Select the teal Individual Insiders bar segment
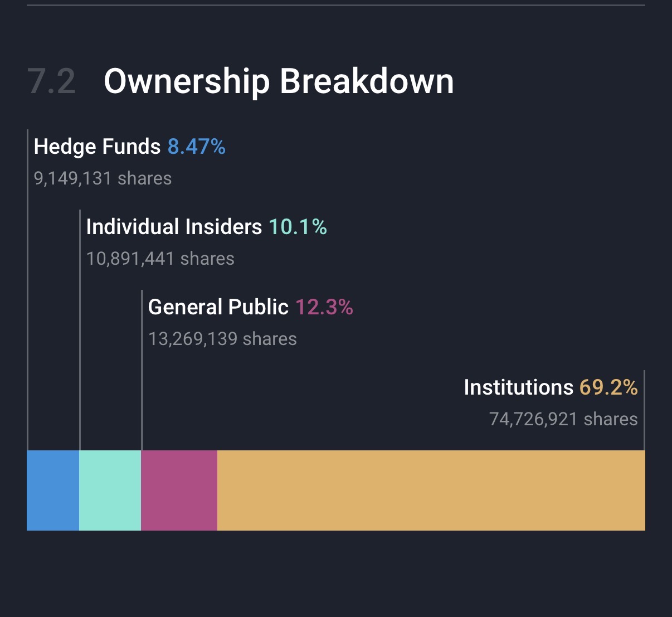 point(110,490)
